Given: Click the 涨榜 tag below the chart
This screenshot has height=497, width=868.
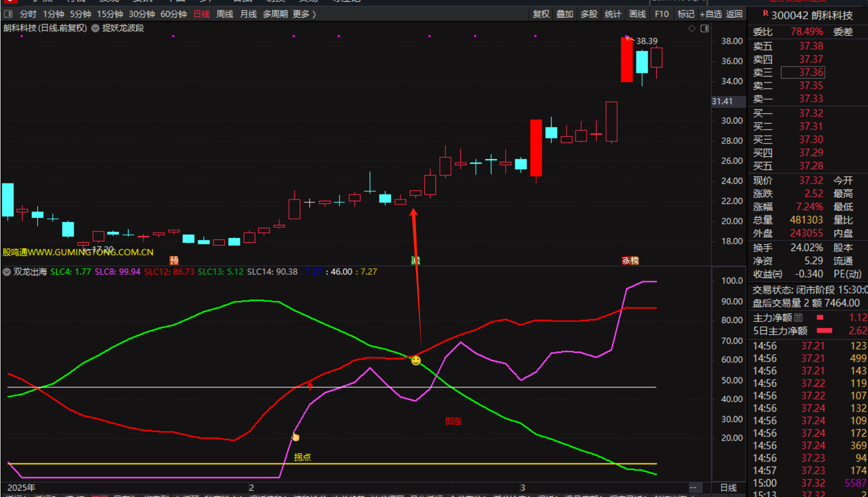Looking at the screenshot, I should pyautogui.click(x=630, y=260).
